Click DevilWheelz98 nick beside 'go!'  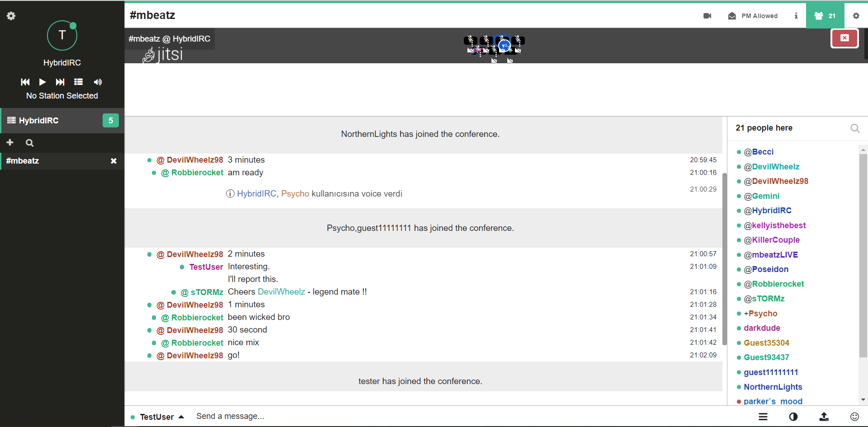[x=195, y=356]
